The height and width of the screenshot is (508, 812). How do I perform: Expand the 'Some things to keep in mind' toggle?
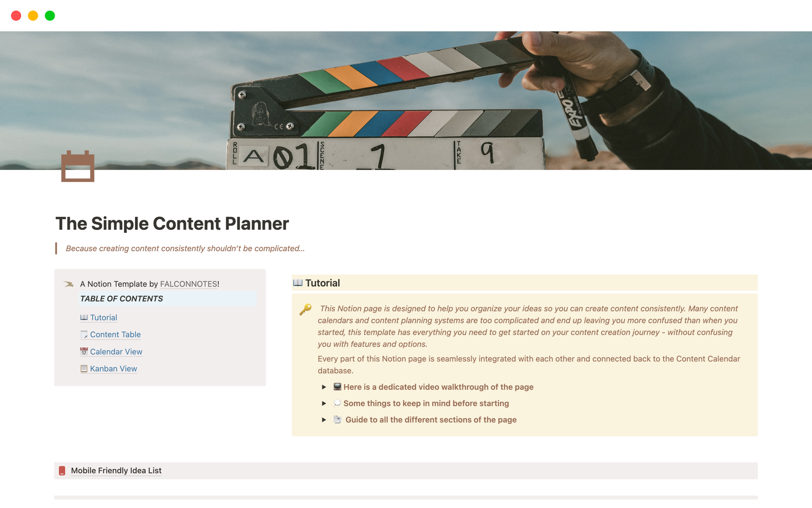(x=324, y=403)
